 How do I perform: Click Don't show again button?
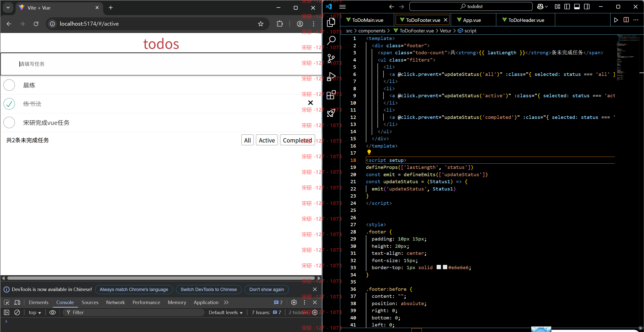click(x=267, y=289)
